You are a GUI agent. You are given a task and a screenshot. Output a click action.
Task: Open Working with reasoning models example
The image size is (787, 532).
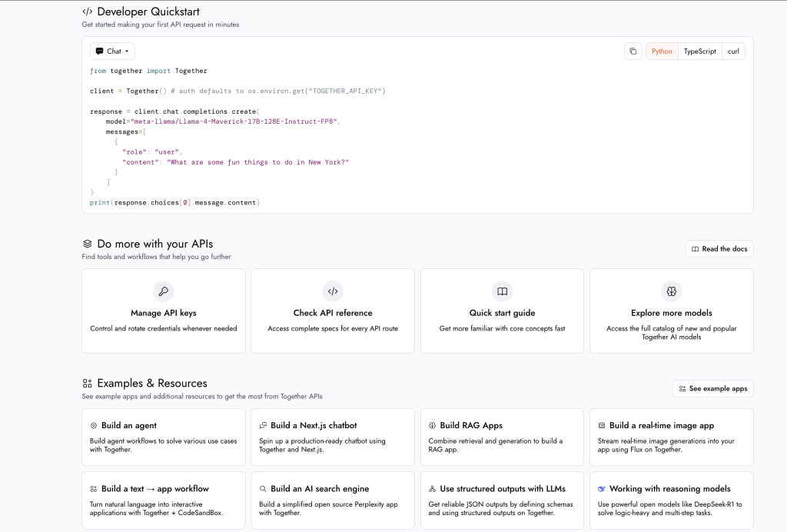point(672,500)
